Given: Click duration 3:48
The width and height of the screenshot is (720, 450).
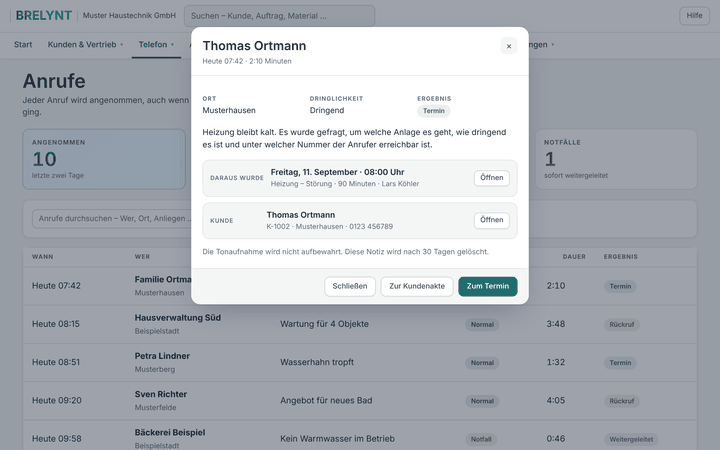Looking at the screenshot, I should pyautogui.click(x=555, y=324).
